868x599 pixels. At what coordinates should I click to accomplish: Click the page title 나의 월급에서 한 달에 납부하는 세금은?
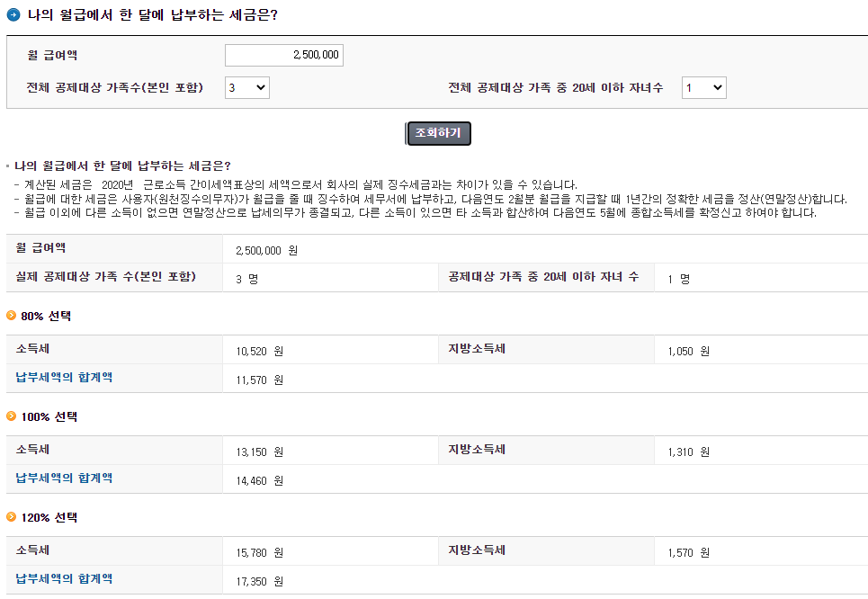(153, 15)
